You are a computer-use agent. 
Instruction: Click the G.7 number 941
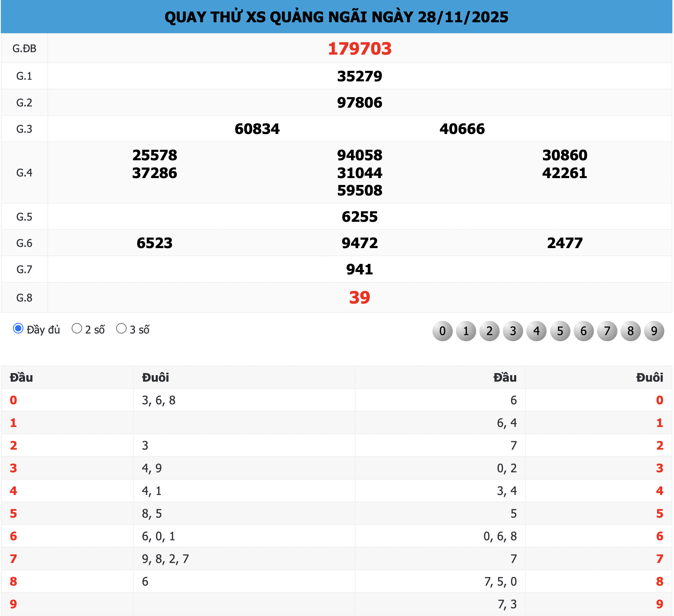click(360, 269)
